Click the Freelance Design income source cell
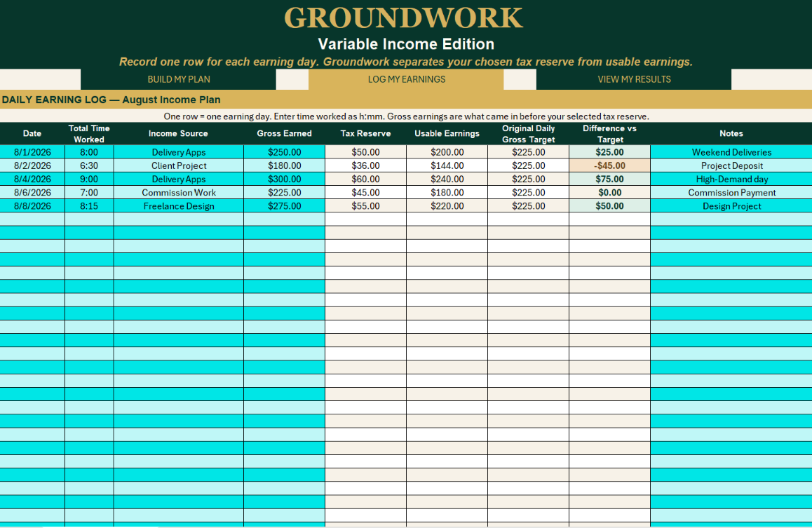This screenshot has height=528, width=812. pyautogui.click(x=179, y=206)
